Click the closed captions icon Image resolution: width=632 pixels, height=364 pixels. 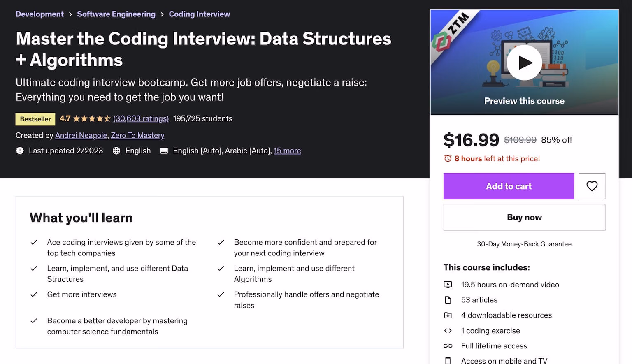tap(164, 151)
